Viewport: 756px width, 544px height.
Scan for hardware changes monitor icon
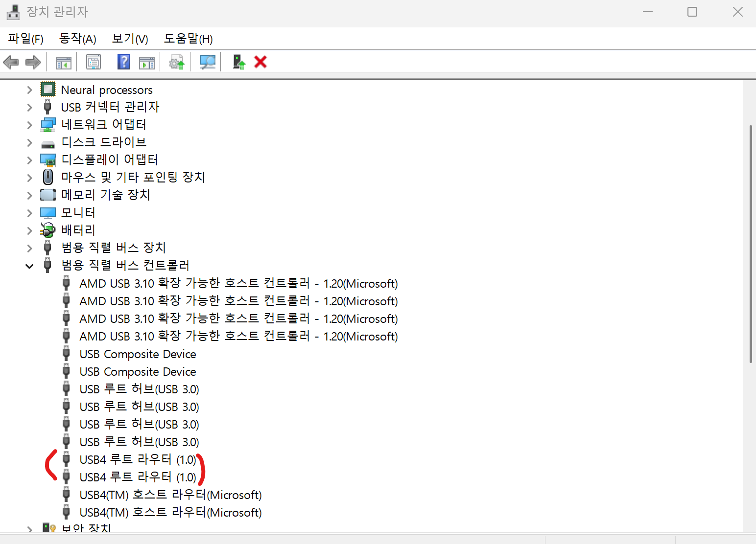(208, 62)
